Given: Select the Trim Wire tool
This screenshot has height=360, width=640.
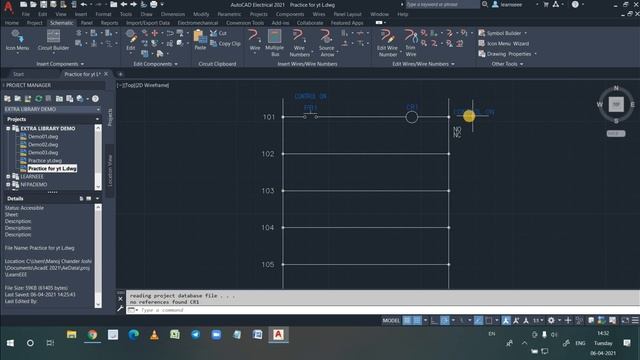Looking at the screenshot, I should [411, 42].
